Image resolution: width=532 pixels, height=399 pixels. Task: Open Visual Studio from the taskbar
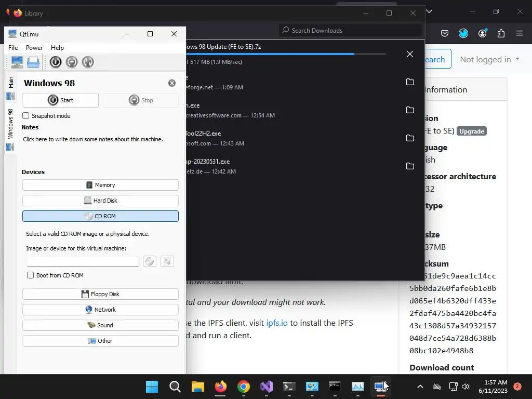[x=267, y=387]
